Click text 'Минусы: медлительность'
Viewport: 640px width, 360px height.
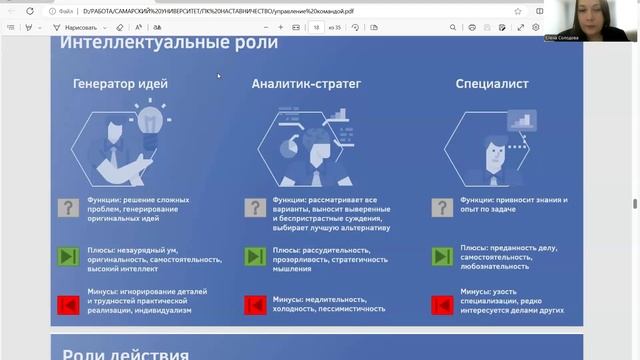click(329, 304)
